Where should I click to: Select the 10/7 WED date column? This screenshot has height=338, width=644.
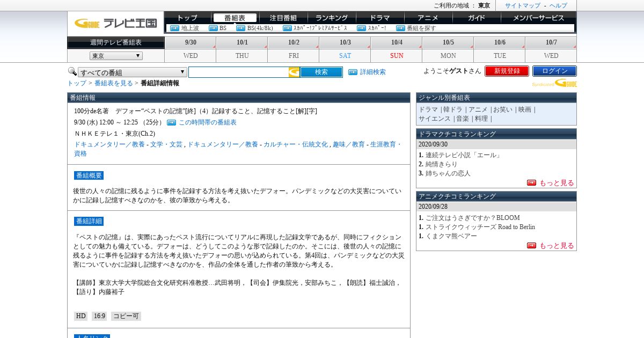[x=551, y=49]
